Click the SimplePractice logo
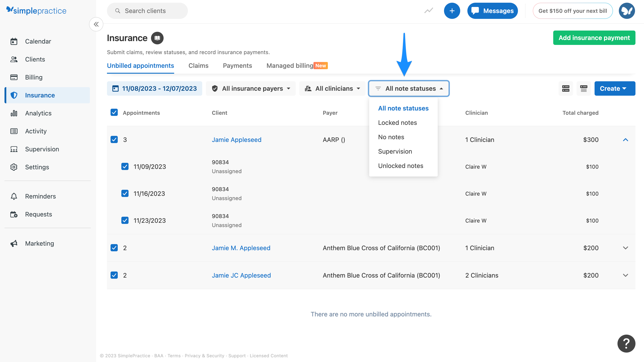This screenshot has width=644, height=362. [x=36, y=11]
